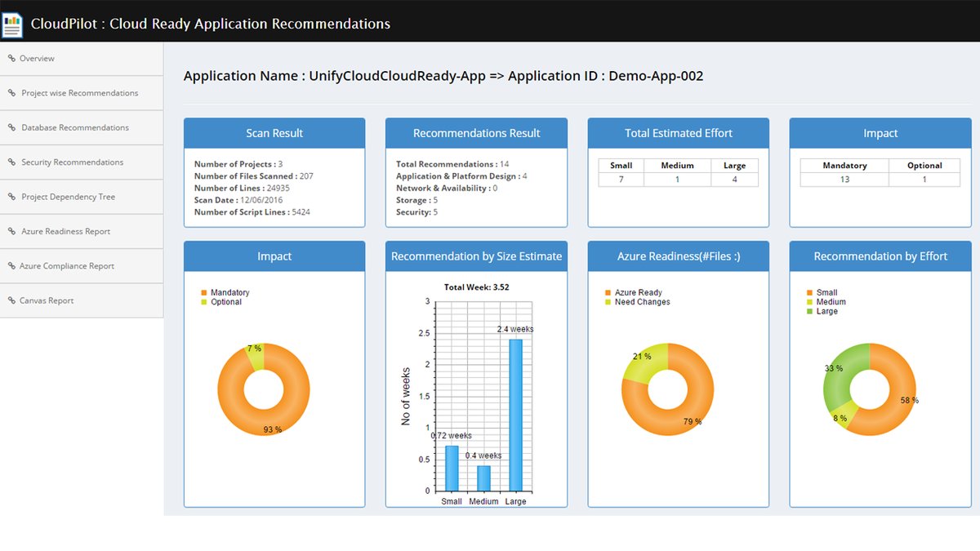Click Recommendation by Effort header

point(880,256)
